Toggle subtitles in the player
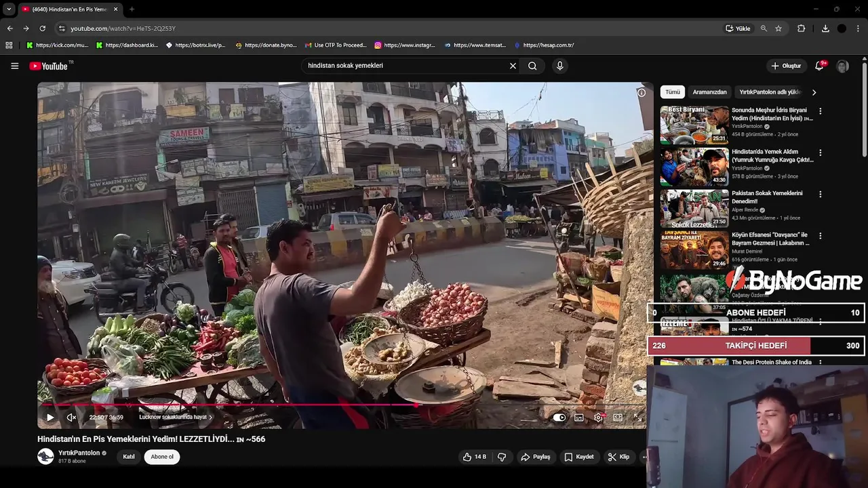Viewport: 868px width, 488px height. click(x=579, y=418)
